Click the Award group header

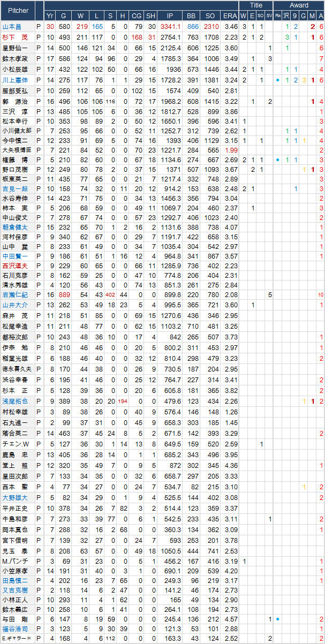[299, 5]
